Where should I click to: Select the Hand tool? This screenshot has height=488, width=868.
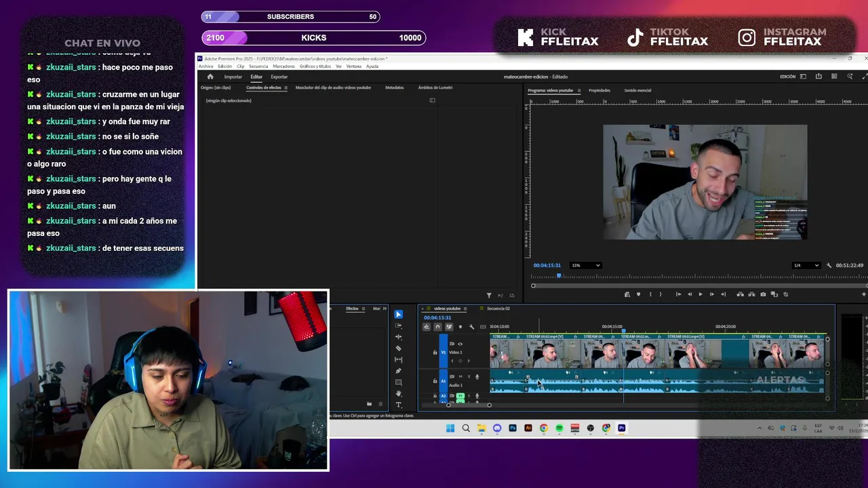pyautogui.click(x=398, y=393)
